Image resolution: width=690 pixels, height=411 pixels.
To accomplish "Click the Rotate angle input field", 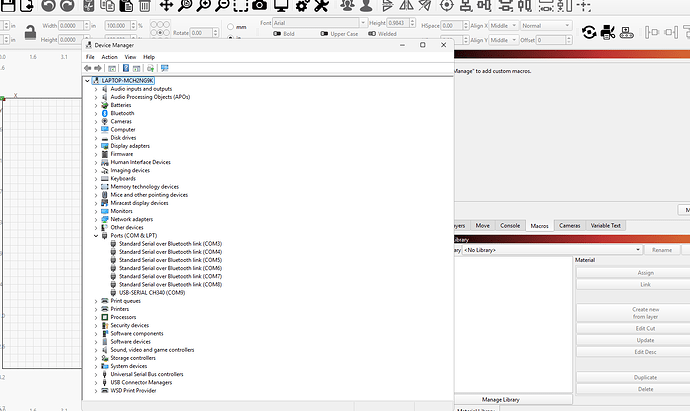I will (204, 33).
